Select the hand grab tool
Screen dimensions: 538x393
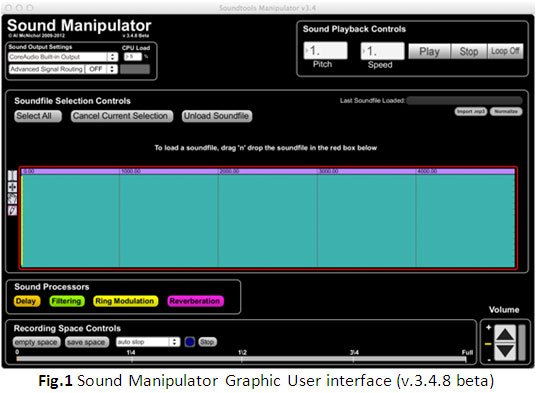(x=12, y=199)
